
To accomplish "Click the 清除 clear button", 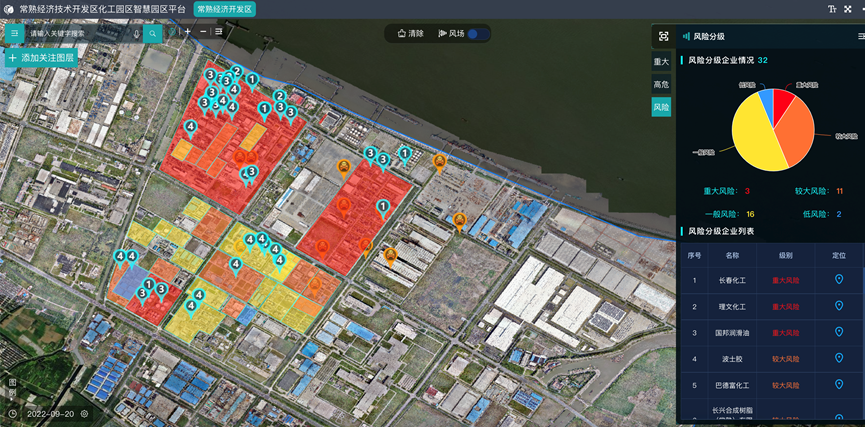I will tap(411, 33).
